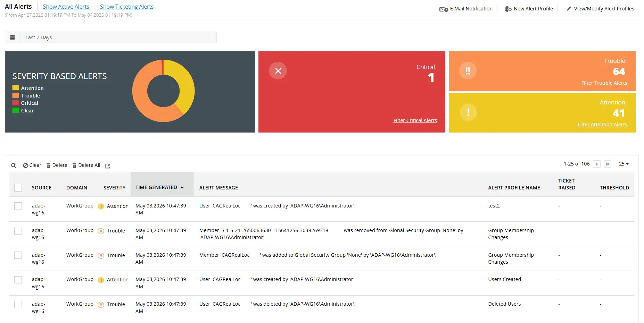644x323 pixels.
Task: Click the New Alert Profile user icon
Action: click(508, 9)
